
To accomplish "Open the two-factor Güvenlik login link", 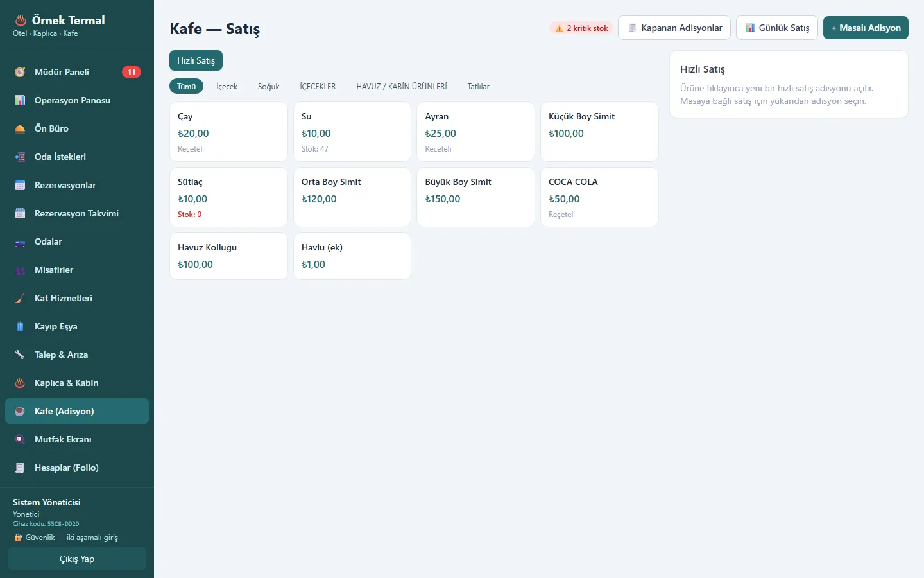I will (65, 538).
